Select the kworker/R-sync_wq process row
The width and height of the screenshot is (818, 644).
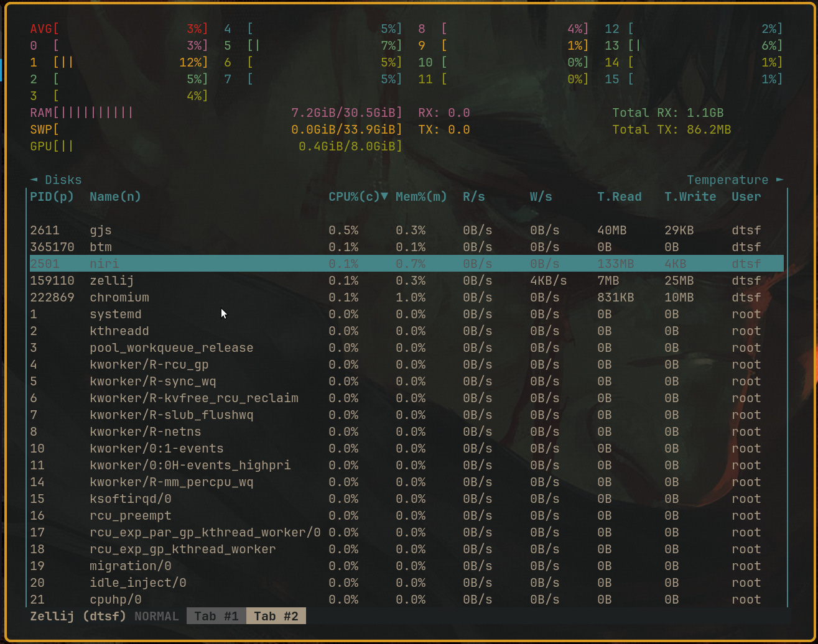pos(407,382)
